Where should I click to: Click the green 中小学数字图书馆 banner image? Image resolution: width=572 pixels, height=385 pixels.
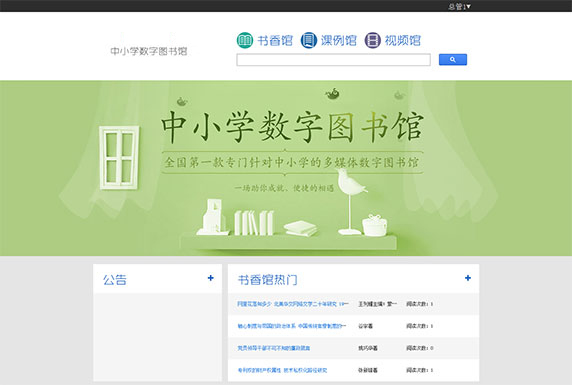tap(286, 168)
